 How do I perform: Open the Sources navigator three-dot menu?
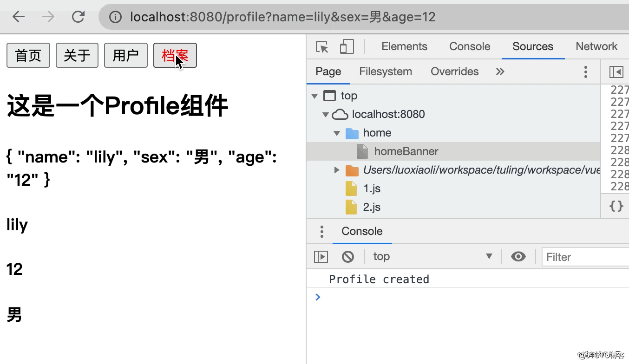pyautogui.click(x=586, y=71)
